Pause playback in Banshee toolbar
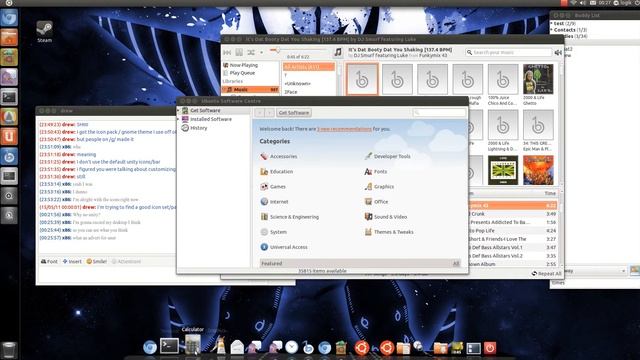 (x=239, y=52)
